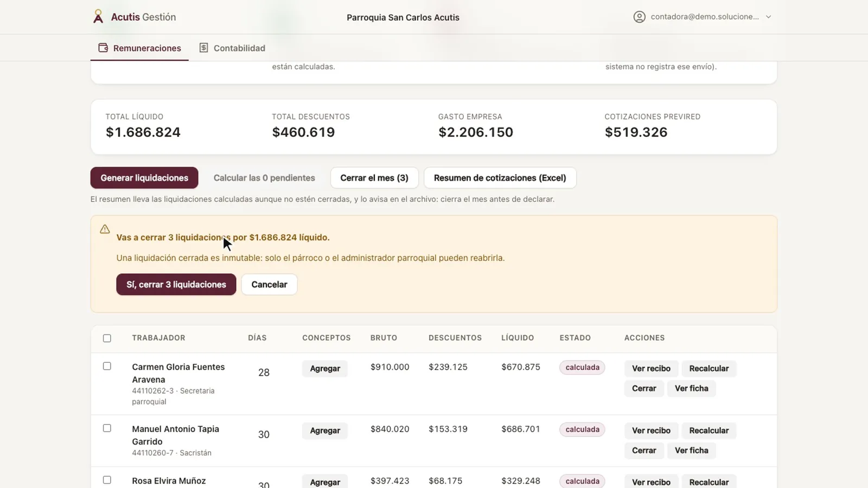Click the Total Líquido value $1.686.824
The image size is (868, 488).
click(x=143, y=132)
